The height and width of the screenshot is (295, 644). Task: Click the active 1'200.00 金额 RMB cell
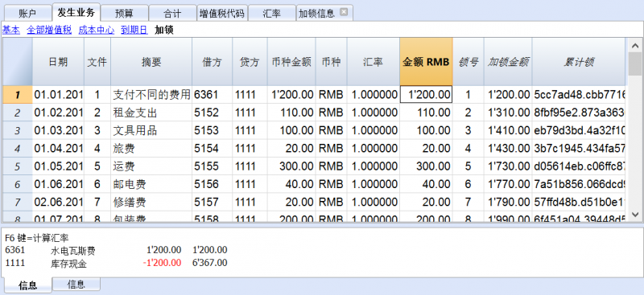[x=426, y=95]
